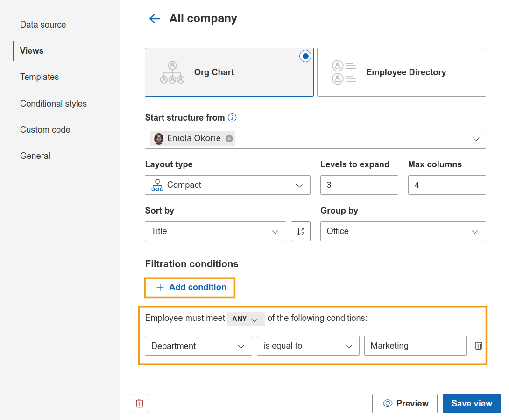Choose the Employee Directory view card

(x=402, y=72)
